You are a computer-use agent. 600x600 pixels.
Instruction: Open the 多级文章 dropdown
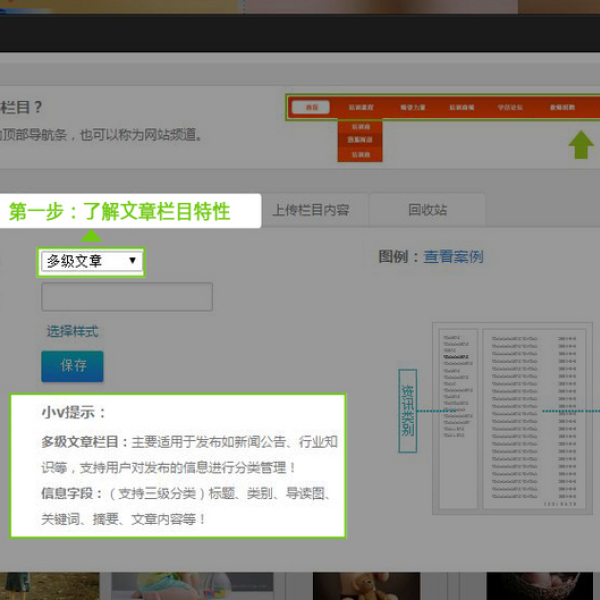[92, 262]
